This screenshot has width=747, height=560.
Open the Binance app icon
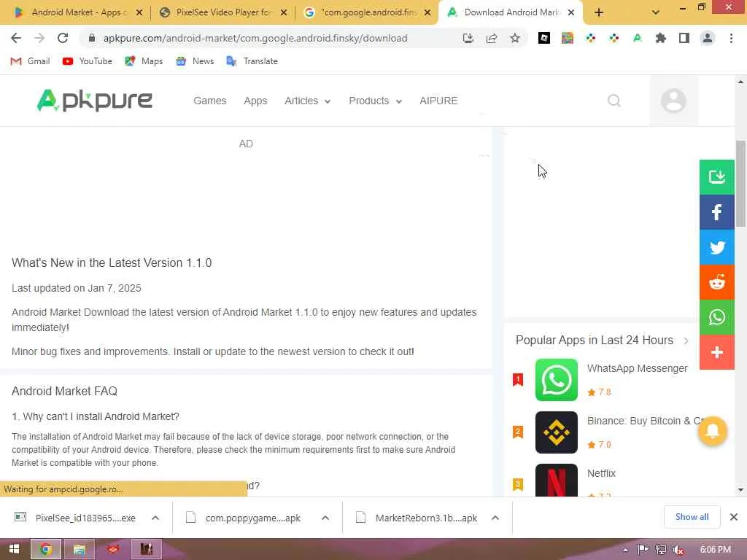coord(557,432)
